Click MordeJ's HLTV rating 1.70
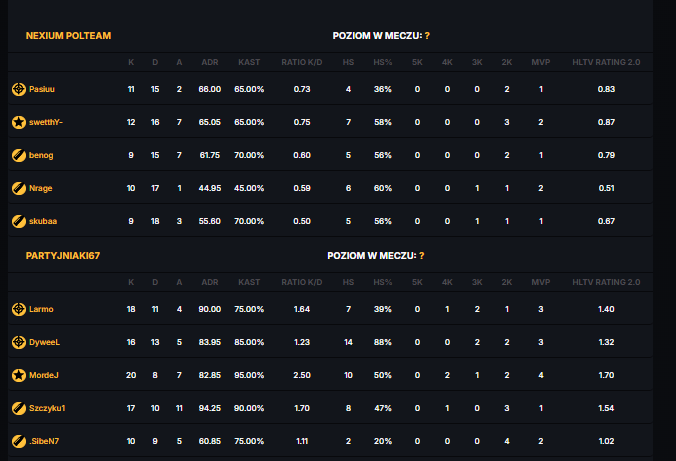Image resolution: width=676 pixels, height=461 pixels. 606,375
